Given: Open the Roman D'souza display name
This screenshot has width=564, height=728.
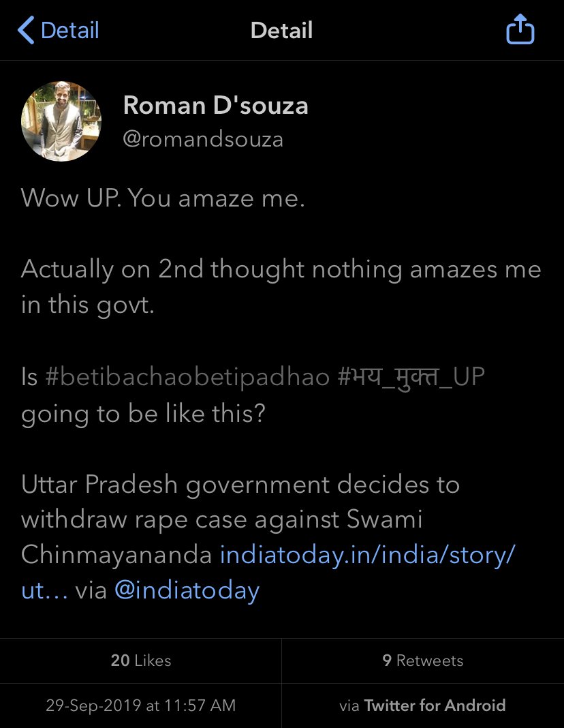Looking at the screenshot, I should tap(215, 106).
